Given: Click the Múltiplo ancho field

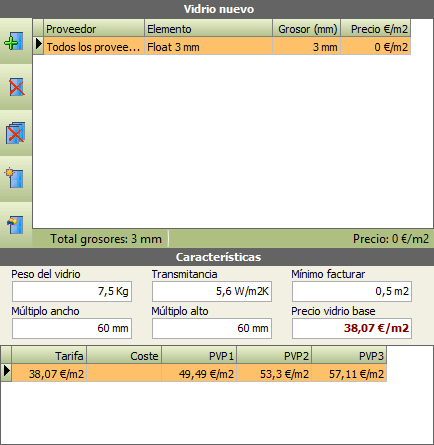Looking at the screenshot, I should point(72,328).
